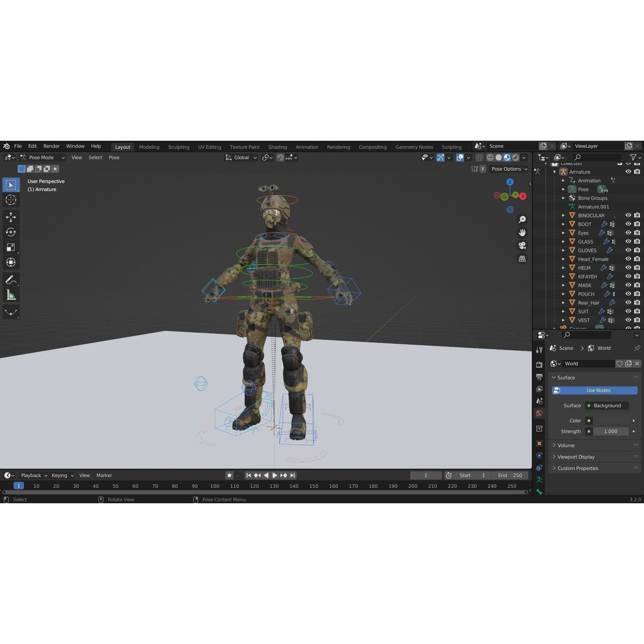This screenshot has width=644, height=644.
Task: Hide the VEST object in viewport
Action: (628, 320)
